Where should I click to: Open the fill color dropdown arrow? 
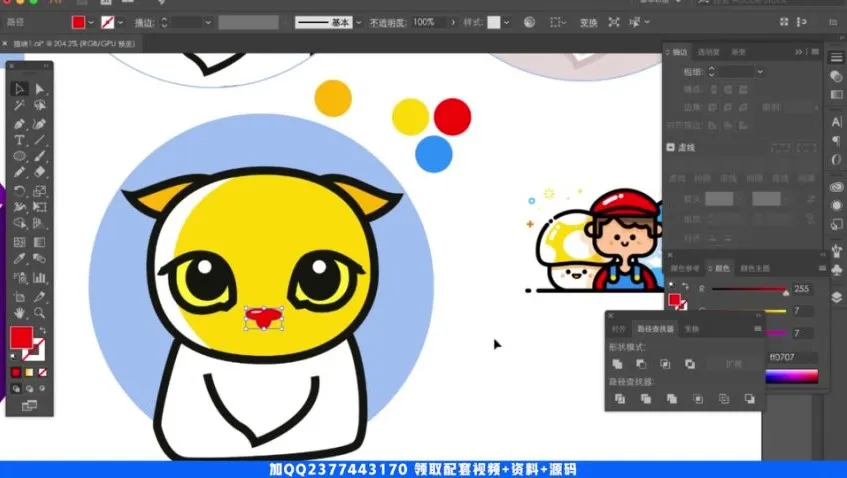92,22
